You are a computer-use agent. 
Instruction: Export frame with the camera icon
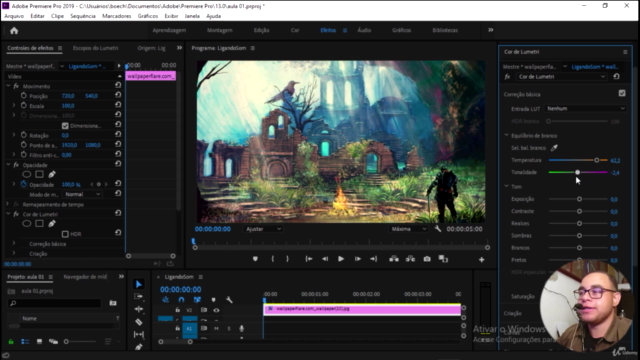[427, 259]
